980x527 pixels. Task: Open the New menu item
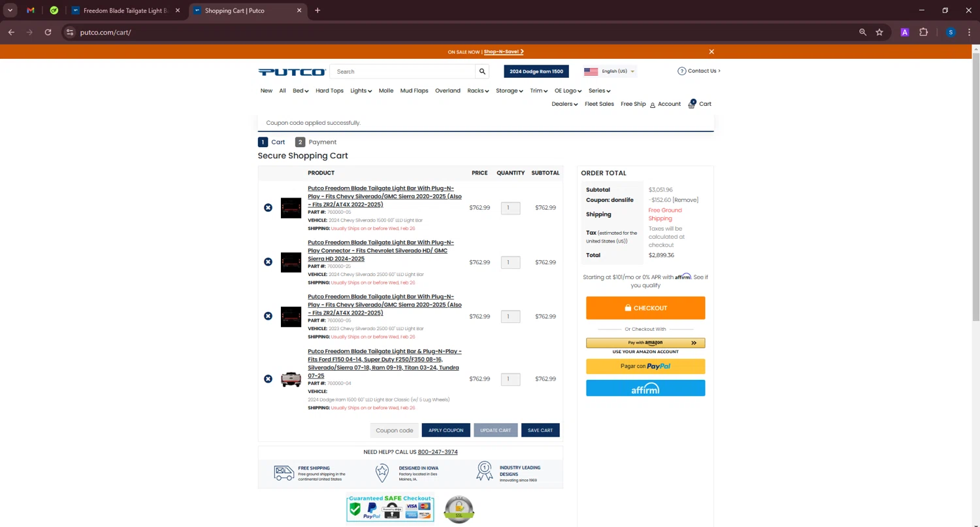pos(267,91)
